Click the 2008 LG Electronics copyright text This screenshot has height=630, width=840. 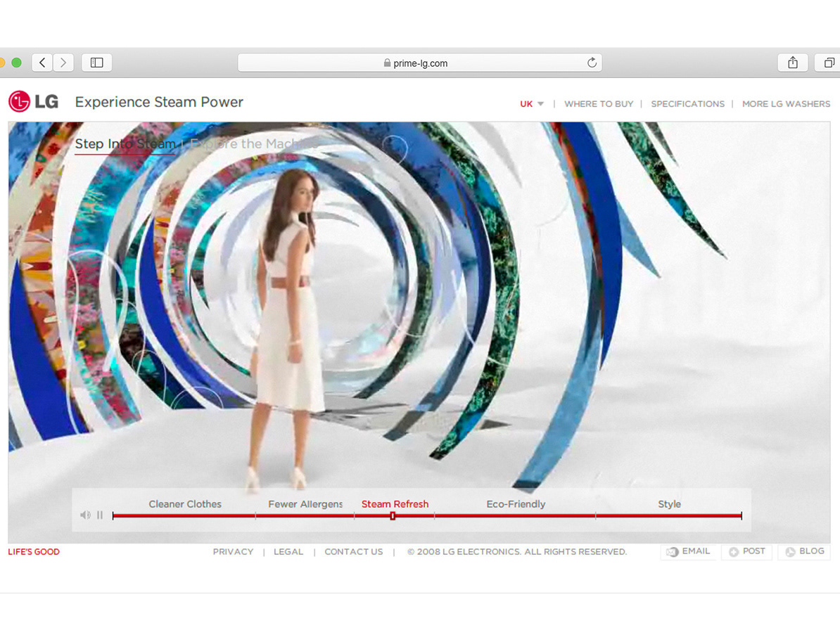click(516, 551)
